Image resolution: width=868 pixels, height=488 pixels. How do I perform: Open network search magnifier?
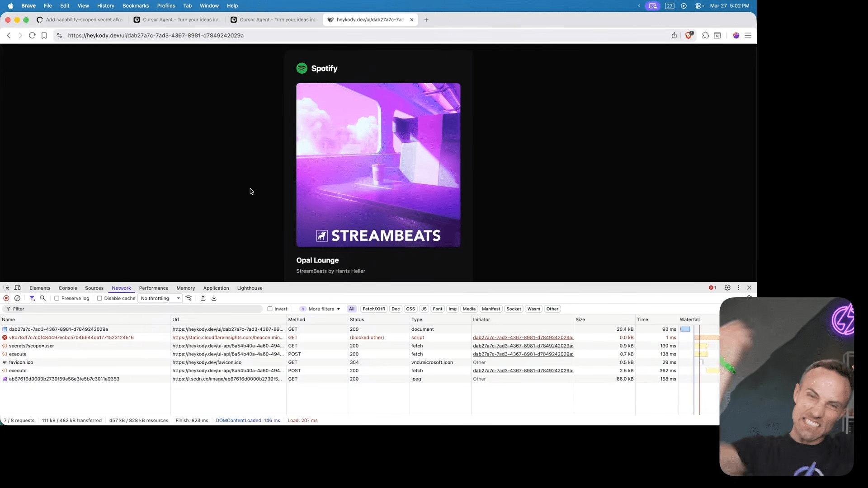coord(43,298)
